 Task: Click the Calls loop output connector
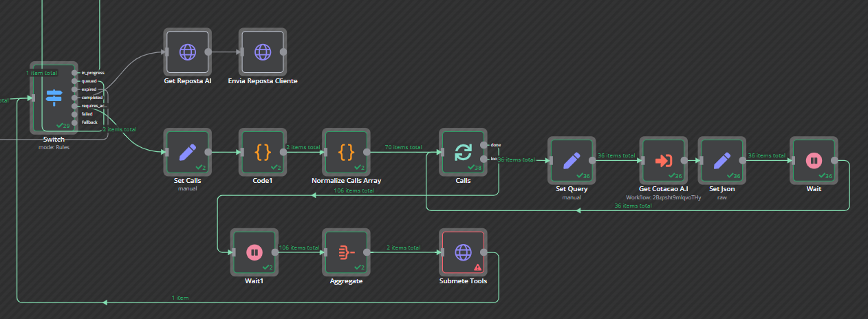[x=484, y=159]
